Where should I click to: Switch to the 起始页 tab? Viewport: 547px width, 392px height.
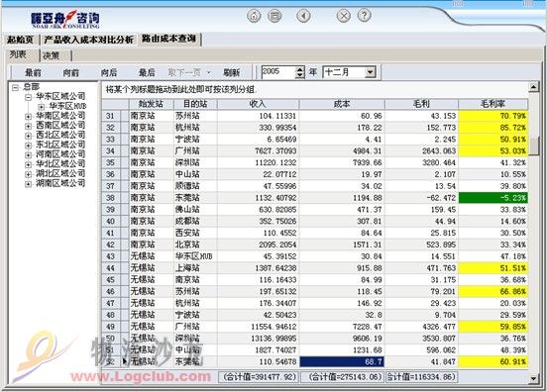click(x=21, y=40)
